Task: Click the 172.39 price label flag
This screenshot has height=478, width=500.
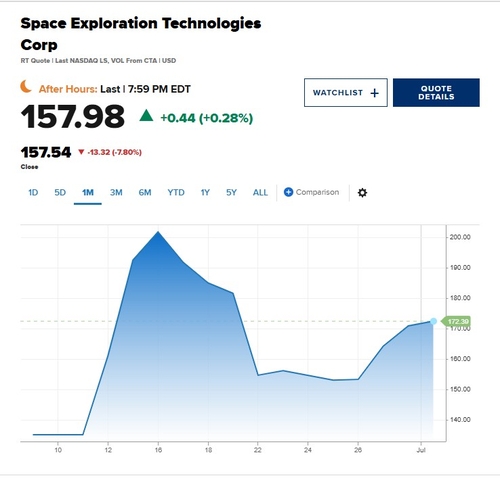Action: pyautogui.click(x=456, y=321)
